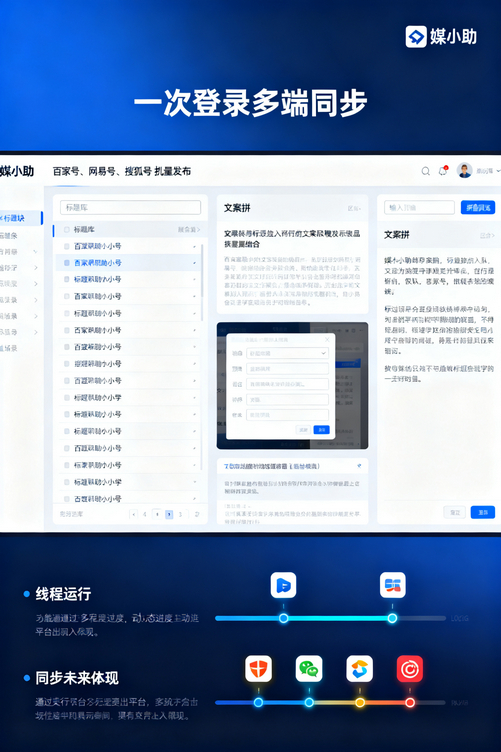
Task: Click the white cancel button in preview dialog
Action: 303,430
